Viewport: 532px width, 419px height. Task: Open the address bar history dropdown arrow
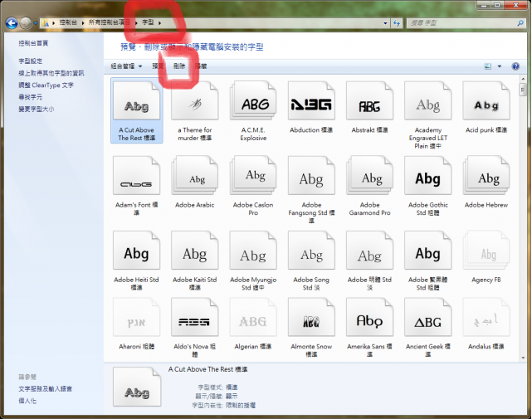(x=385, y=23)
